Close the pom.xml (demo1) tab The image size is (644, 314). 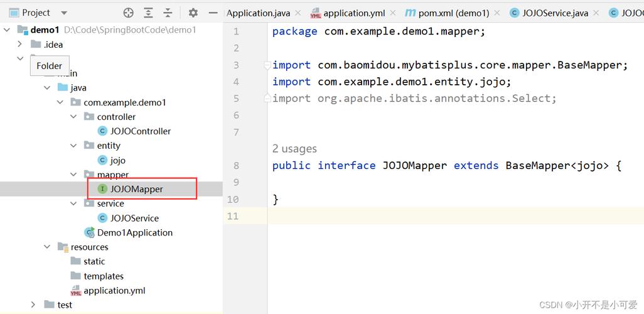click(x=497, y=13)
